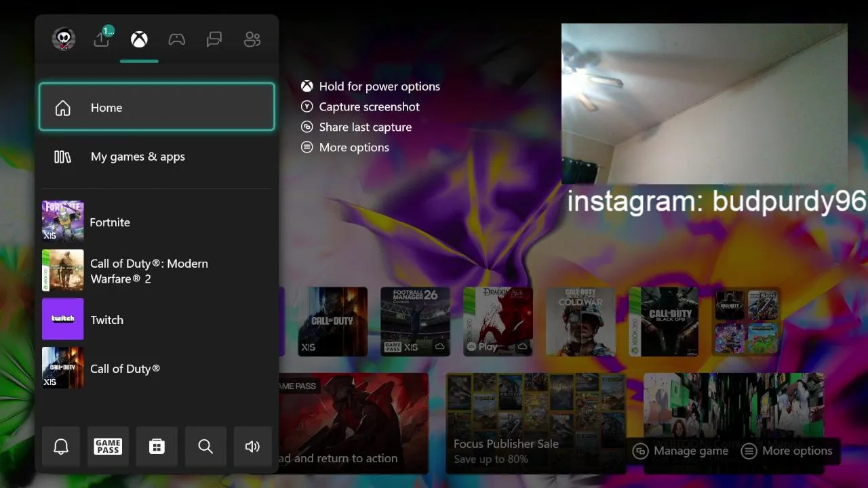Click the Twitch purple logo icon

coord(63,319)
